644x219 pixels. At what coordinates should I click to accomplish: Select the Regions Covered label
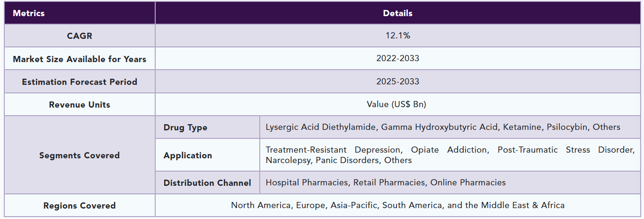point(79,205)
